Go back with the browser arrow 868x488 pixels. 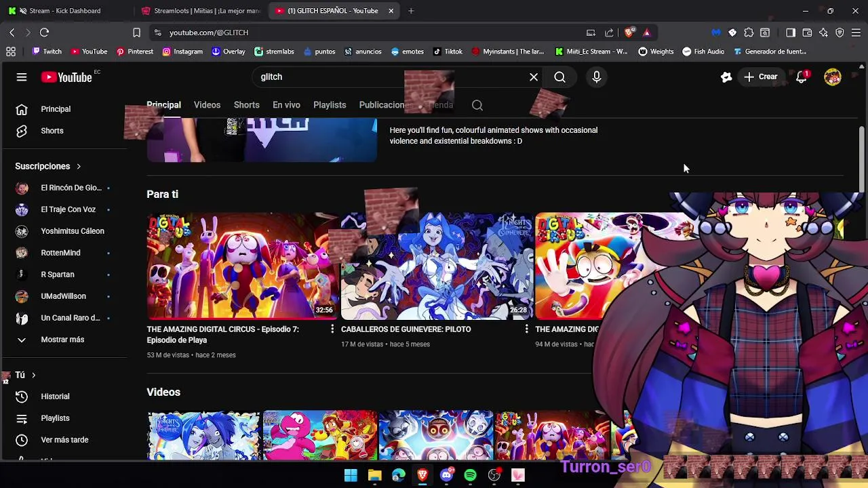(x=12, y=33)
